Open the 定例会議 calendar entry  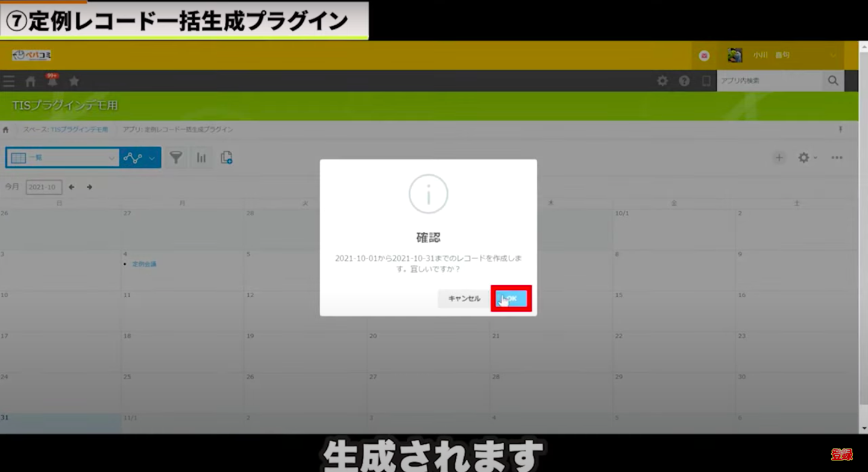(145, 265)
